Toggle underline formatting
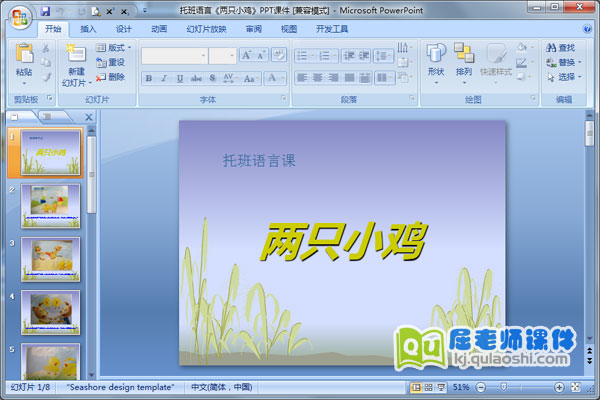The height and width of the screenshot is (400, 600). 179,78
